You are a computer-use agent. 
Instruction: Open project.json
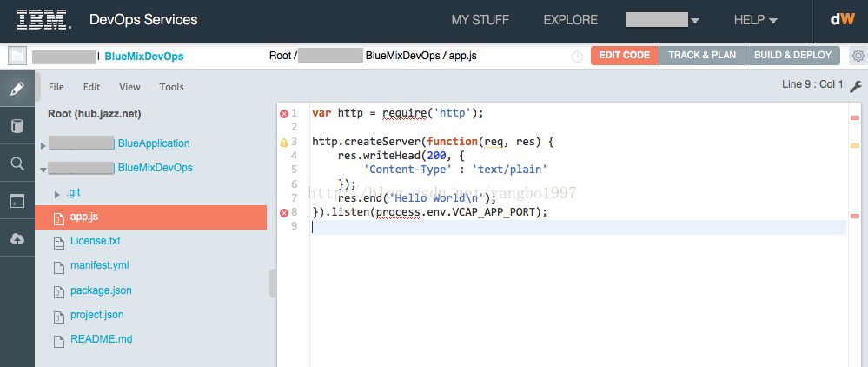[x=96, y=315]
